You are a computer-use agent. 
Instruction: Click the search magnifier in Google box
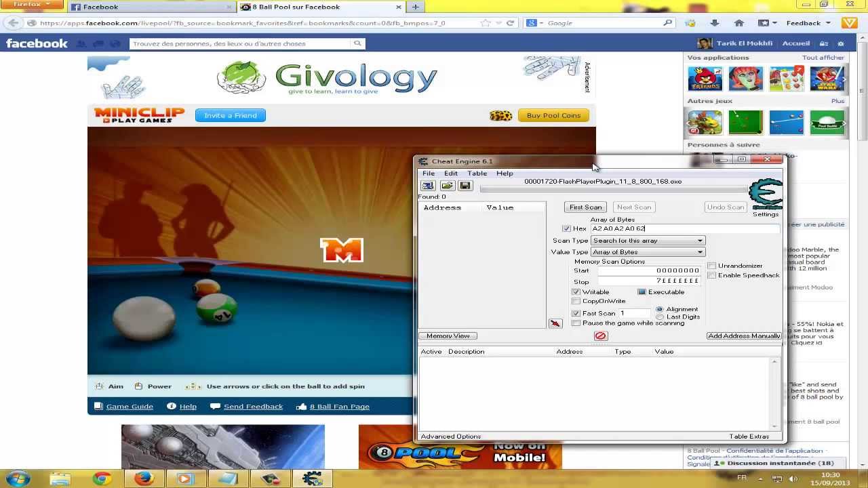point(668,23)
